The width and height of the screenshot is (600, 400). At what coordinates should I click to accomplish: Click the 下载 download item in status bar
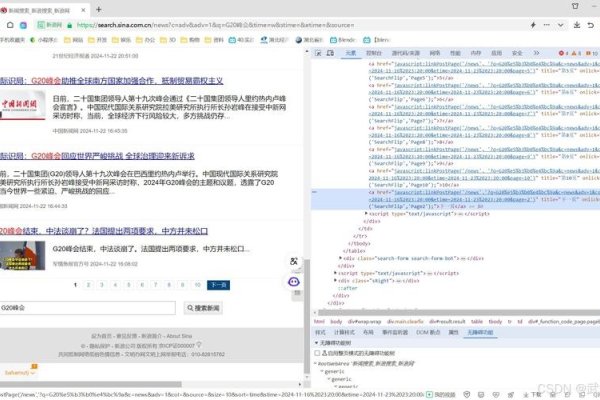pyautogui.click(x=532, y=395)
